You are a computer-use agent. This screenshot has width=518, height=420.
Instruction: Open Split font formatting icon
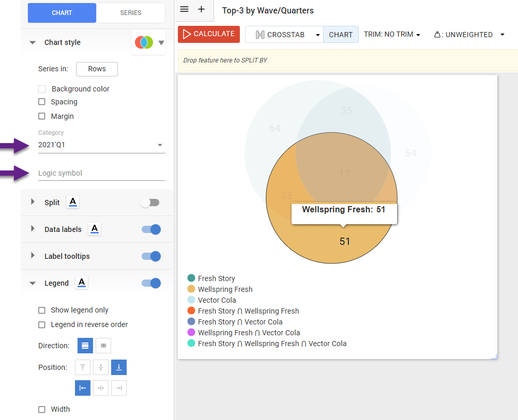point(73,203)
